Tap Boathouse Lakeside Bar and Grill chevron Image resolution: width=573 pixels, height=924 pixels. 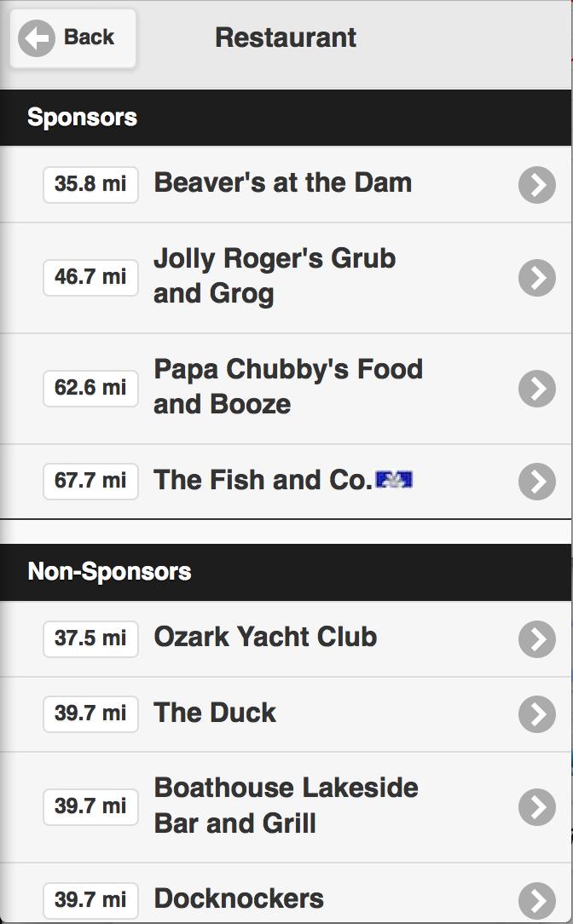point(536,807)
